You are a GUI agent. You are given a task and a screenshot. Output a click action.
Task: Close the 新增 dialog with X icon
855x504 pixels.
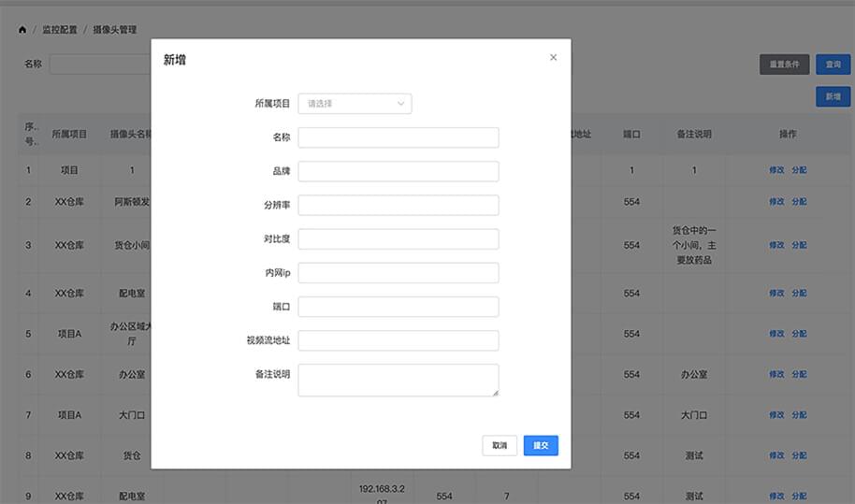point(553,58)
